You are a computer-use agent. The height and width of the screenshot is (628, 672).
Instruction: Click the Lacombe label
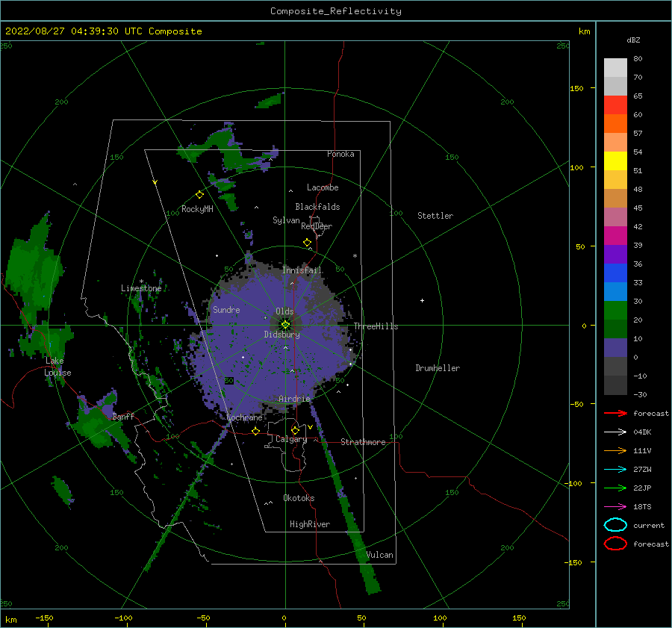pos(323,187)
